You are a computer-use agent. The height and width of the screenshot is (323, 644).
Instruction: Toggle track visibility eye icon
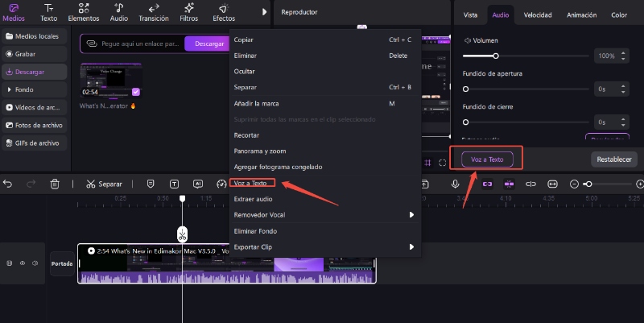click(23, 263)
